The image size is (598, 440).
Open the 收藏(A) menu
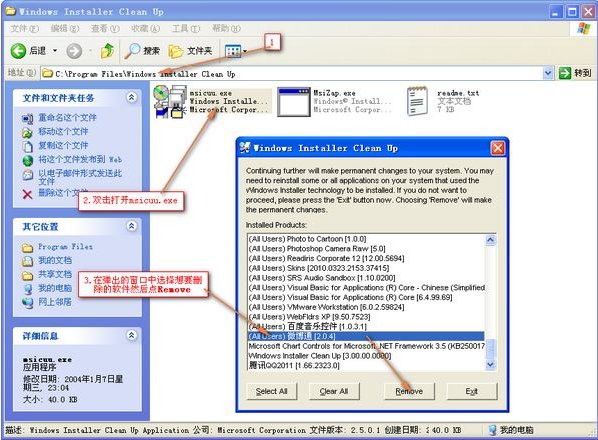click(145, 29)
